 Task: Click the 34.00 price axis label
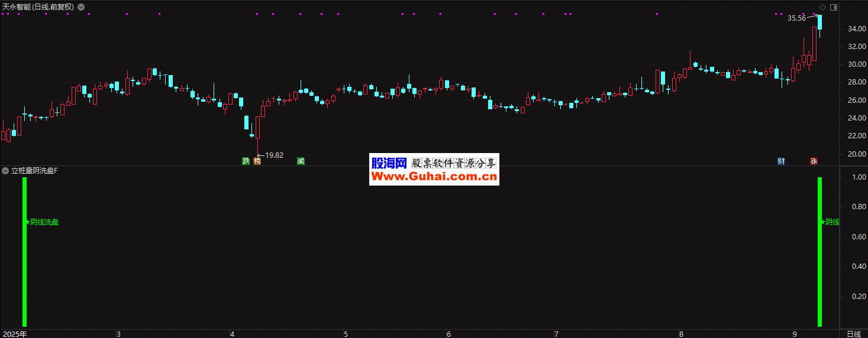pyautogui.click(x=857, y=28)
